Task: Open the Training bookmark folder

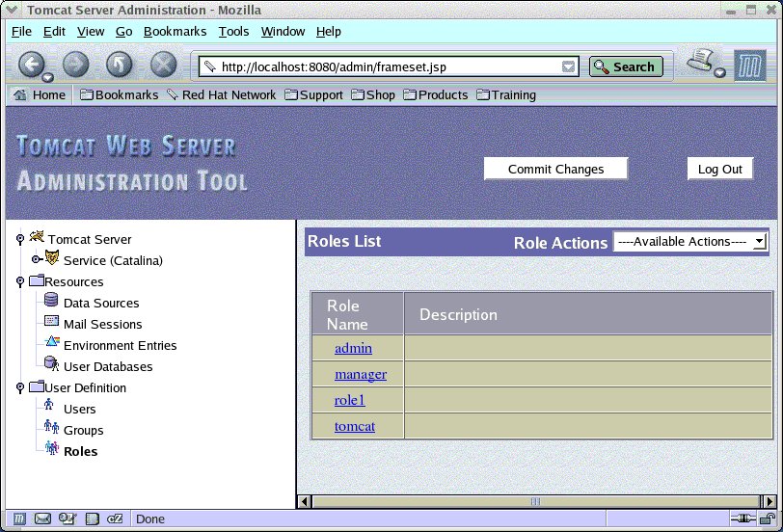Action: point(506,94)
